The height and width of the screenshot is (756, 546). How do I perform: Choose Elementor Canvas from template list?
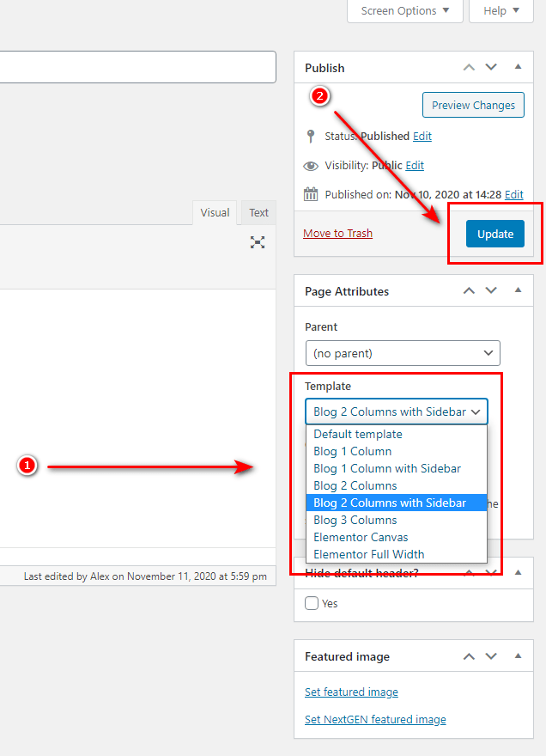point(361,537)
